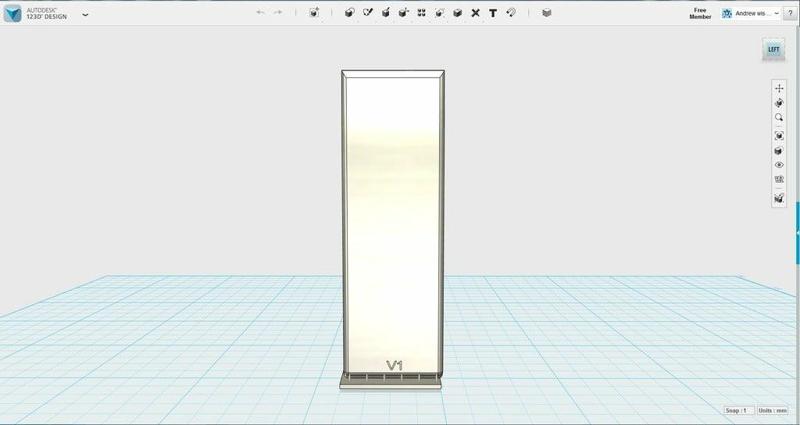Select the Zoom magnifier tool
800x425 pixels.
pyautogui.click(x=779, y=117)
